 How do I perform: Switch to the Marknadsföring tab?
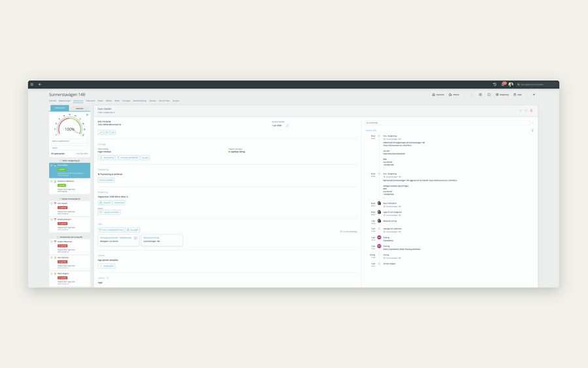pyautogui.click(x=140, y=101)
